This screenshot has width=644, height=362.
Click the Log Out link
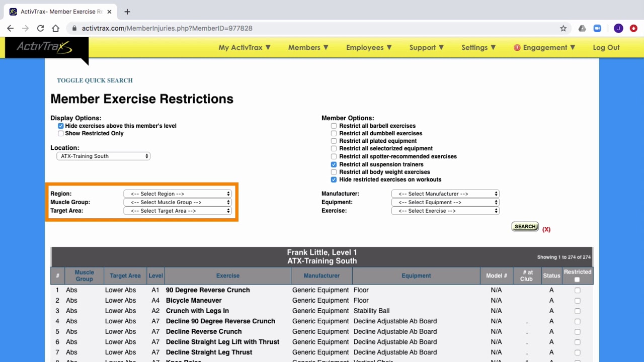click(606, 47)
